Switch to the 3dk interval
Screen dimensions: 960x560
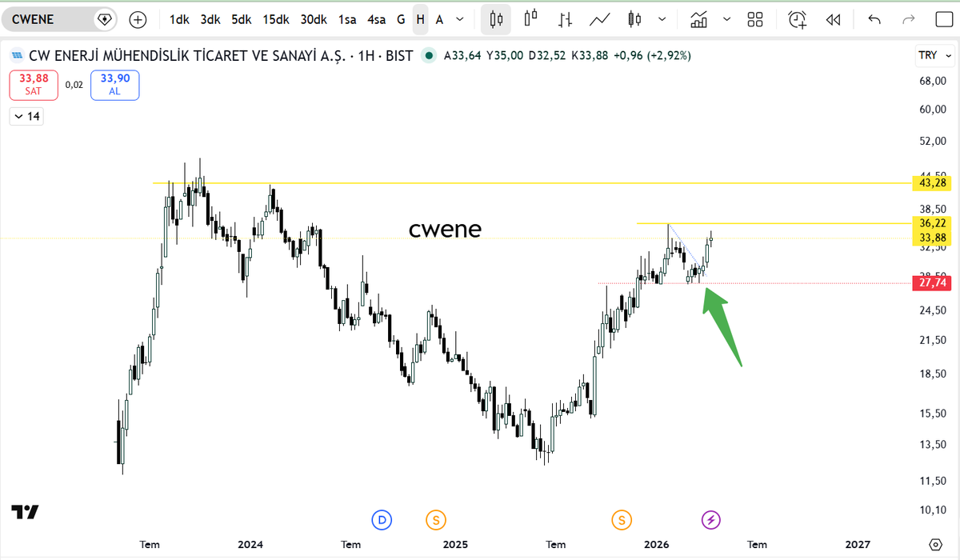click(210, 19)
